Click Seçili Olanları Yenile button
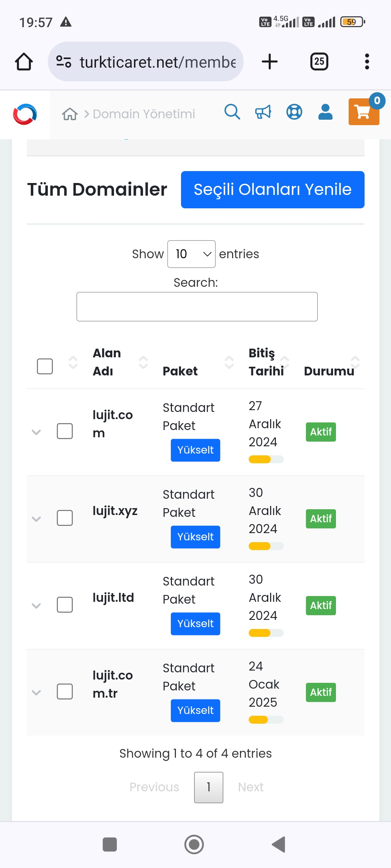The width and height of the screenshot is (391, 868). tap(273, 190)
